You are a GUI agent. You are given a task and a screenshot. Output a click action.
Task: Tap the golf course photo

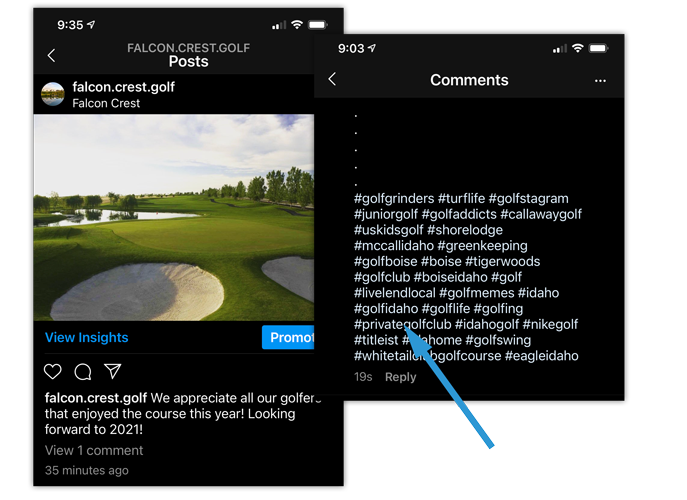174,217
